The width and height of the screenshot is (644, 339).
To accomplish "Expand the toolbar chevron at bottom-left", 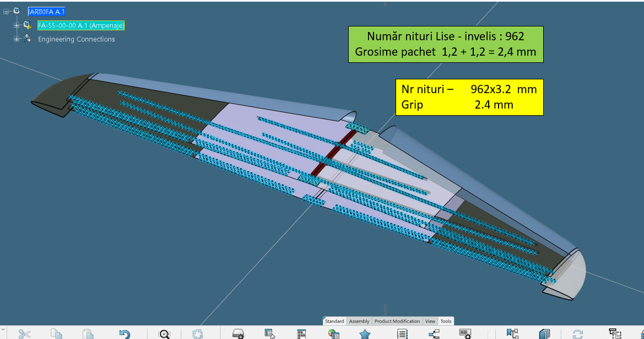I will point(3,329).
